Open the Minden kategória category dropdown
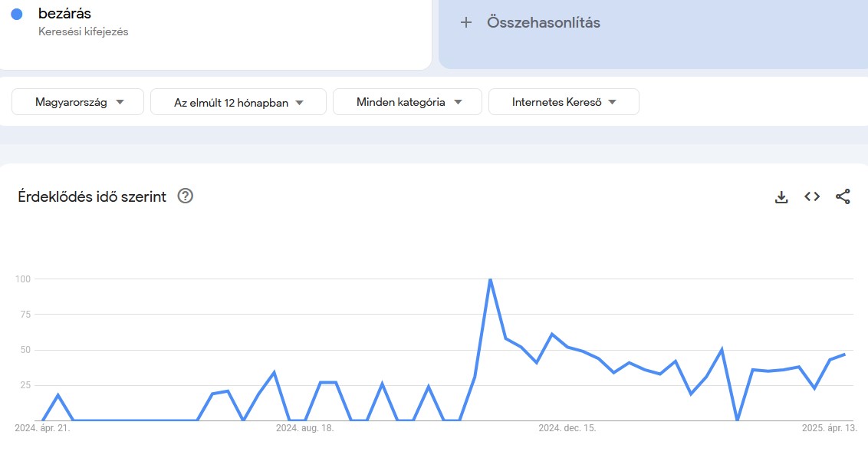The image size is (868, 455). [407, 101]
